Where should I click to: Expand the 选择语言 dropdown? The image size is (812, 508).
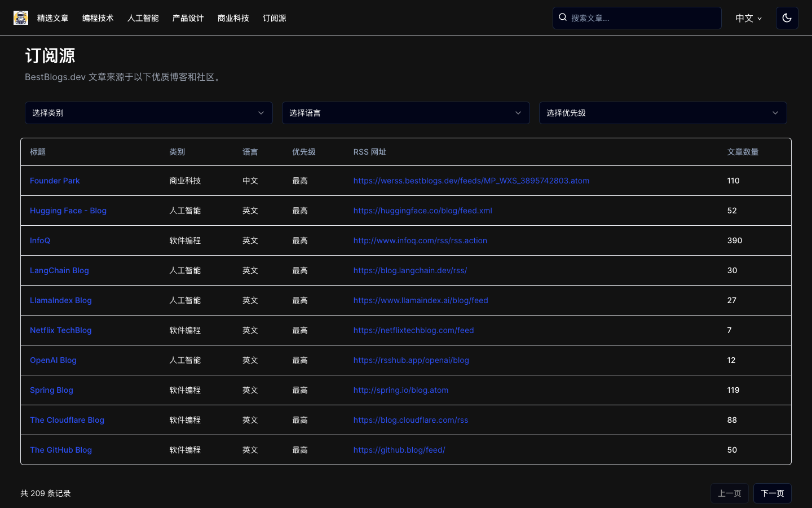(405, 113)
